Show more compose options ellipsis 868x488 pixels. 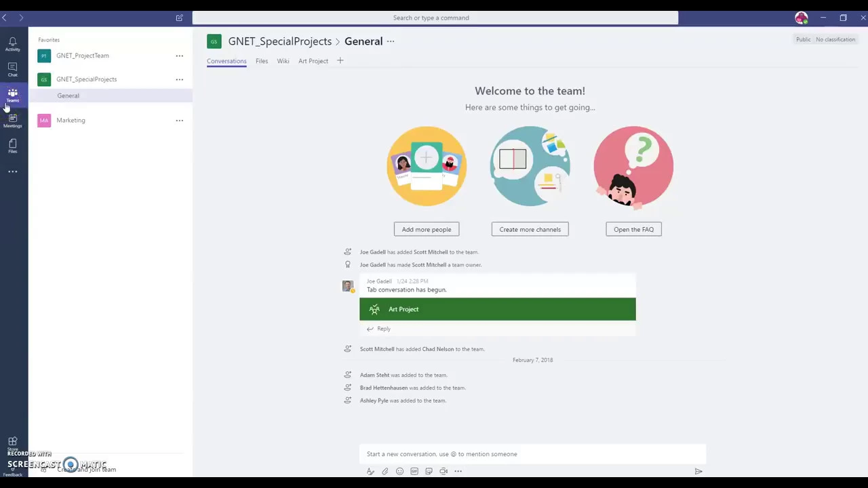458,471
